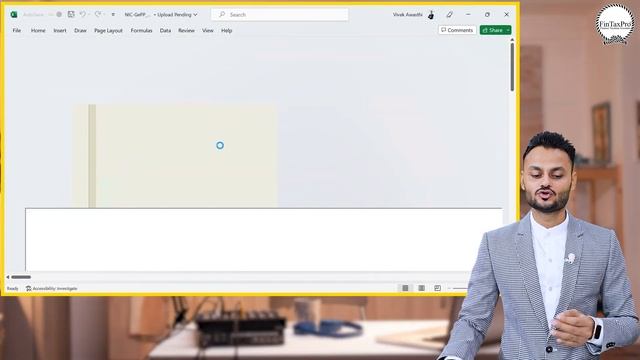640x360 pixels.
Task: Click the Redo arrow icon
Action: (x=98, y=14)
